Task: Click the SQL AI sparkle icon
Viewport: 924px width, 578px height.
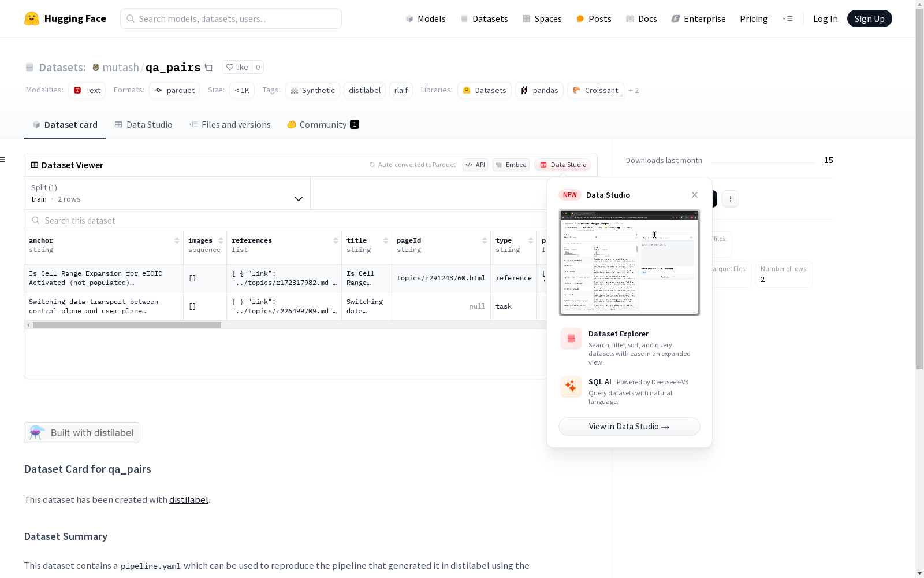Action: [x=571, y=386]
